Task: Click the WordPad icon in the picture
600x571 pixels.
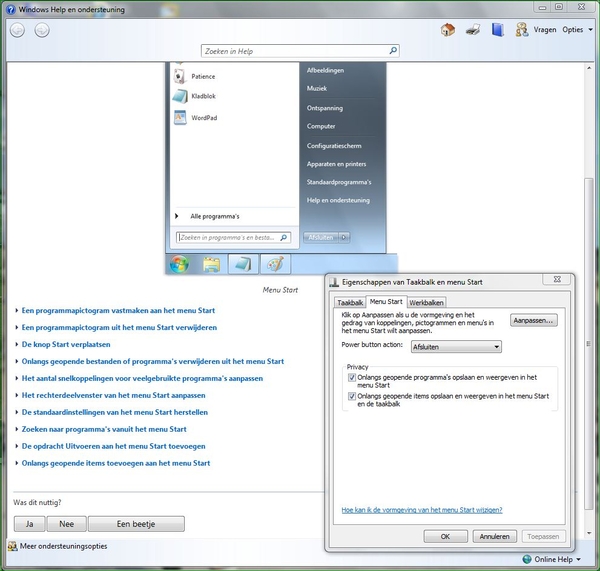Action: click(180, 117)
